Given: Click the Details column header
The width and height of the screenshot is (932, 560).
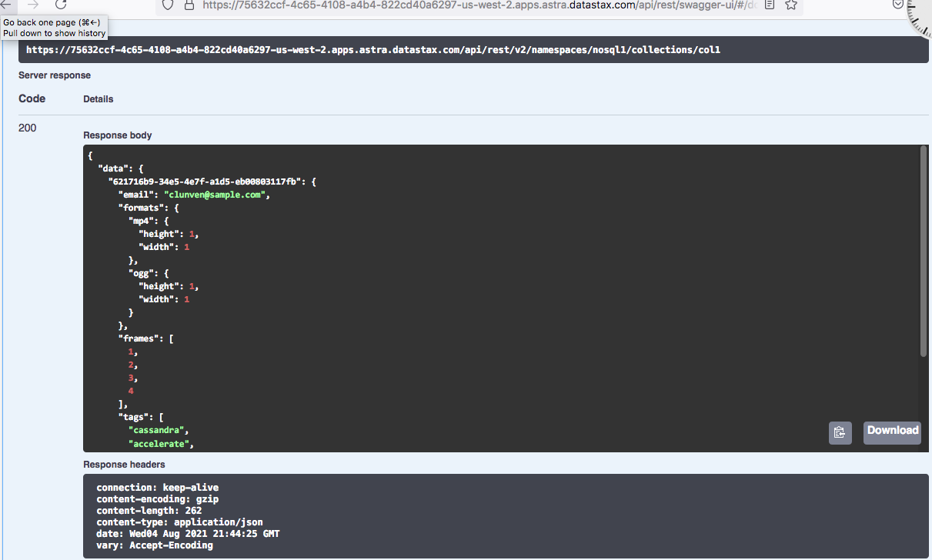Looking at the screenshot, I should [x=98, y=98].
